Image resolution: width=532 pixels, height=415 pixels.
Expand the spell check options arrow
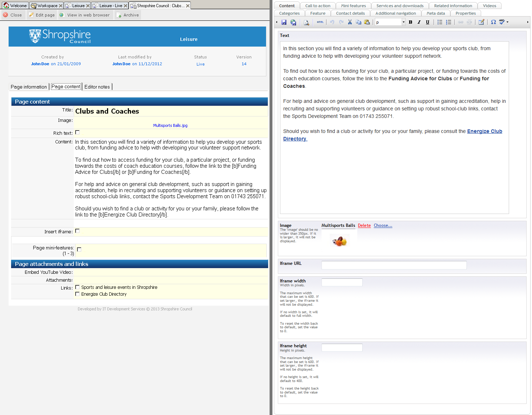pos(507,22)
